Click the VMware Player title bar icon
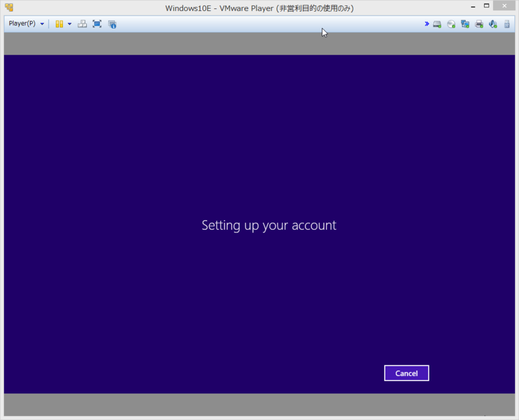This screenshot has height=420, width=519. click(9, 7)
